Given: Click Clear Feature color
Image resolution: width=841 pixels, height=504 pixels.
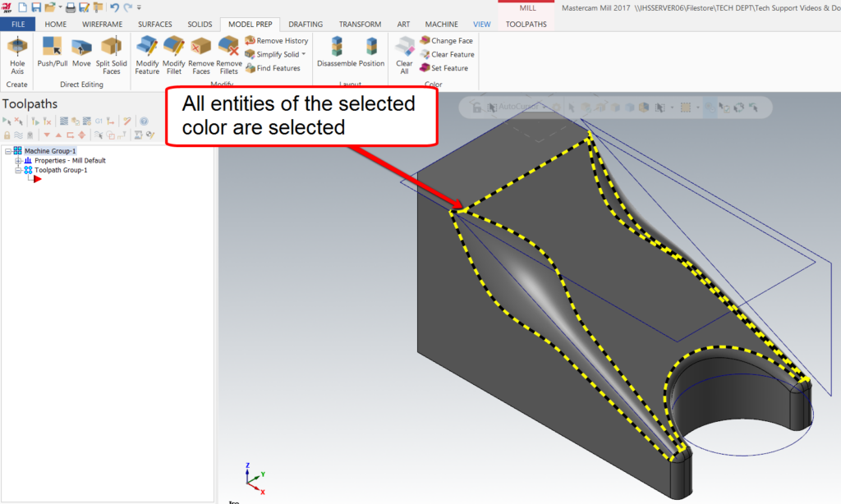Looking at the screenshot, I should tap(448, 54).
